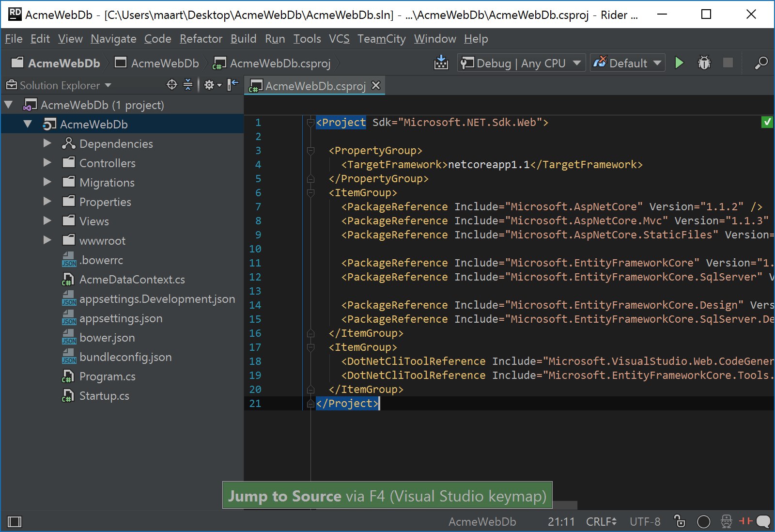The height and width of the screenshot is (532, 775).
Task: Expand the Controllers folder
Action: [x=47, y=163]
